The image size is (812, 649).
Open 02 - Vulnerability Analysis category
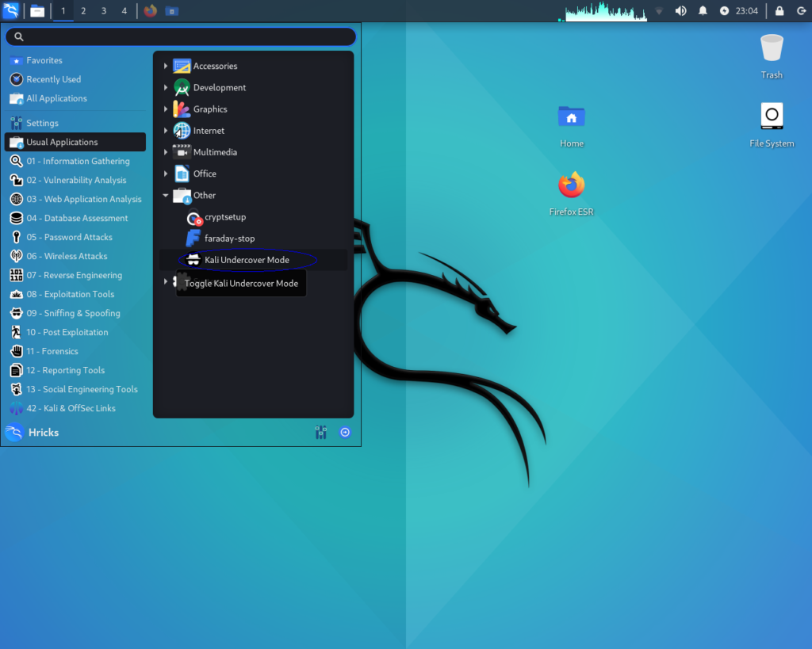tap(75, 180)
